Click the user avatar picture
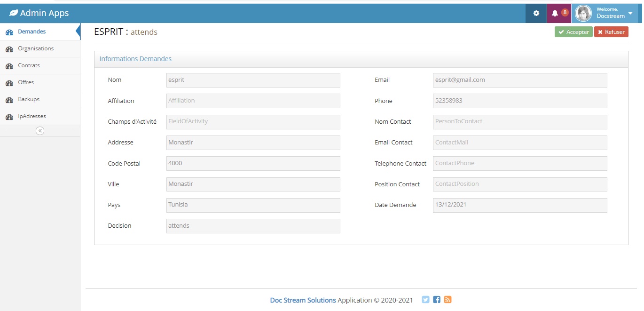Screen dimensions: 644x311 (x=583, y=13)
